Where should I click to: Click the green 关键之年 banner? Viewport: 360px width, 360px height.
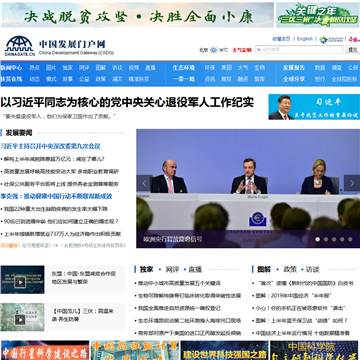point(318,15)
